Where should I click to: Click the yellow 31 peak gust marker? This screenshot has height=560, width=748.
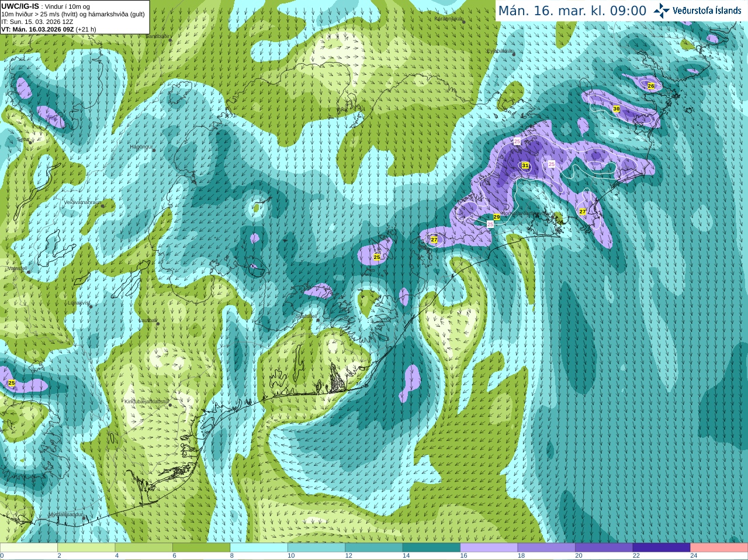point(525,166)
